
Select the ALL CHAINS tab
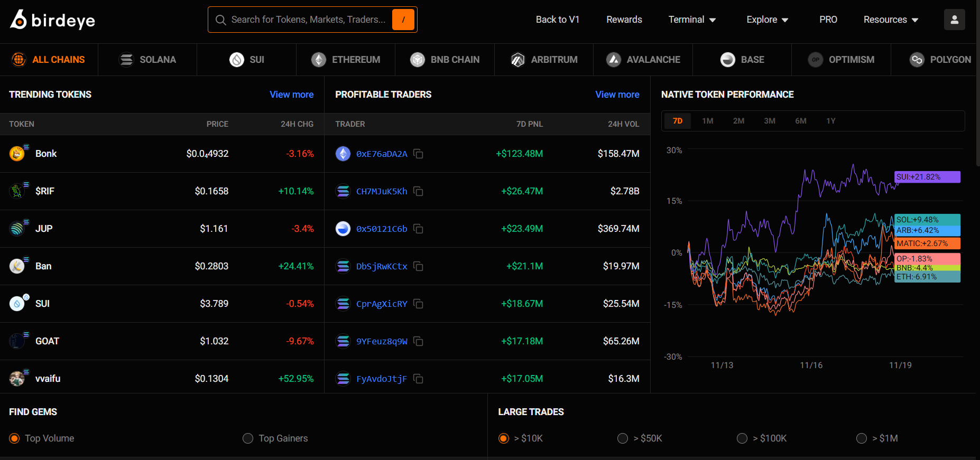click(49, 60)
